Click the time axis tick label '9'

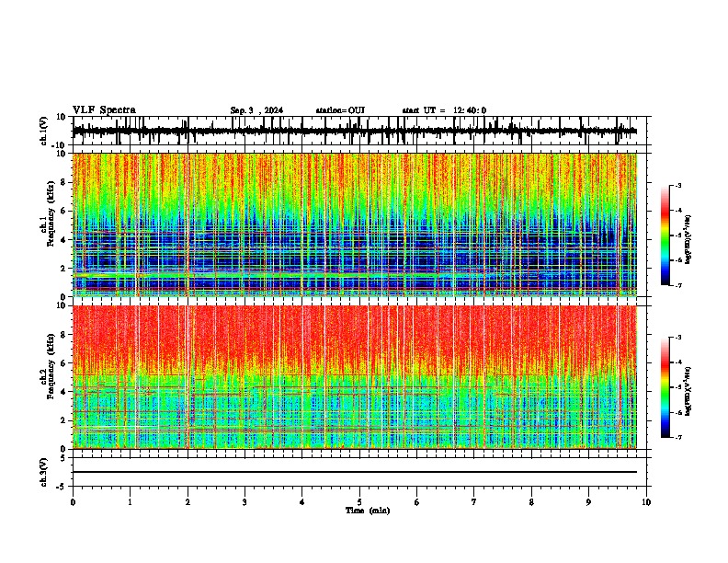[588, 502]
